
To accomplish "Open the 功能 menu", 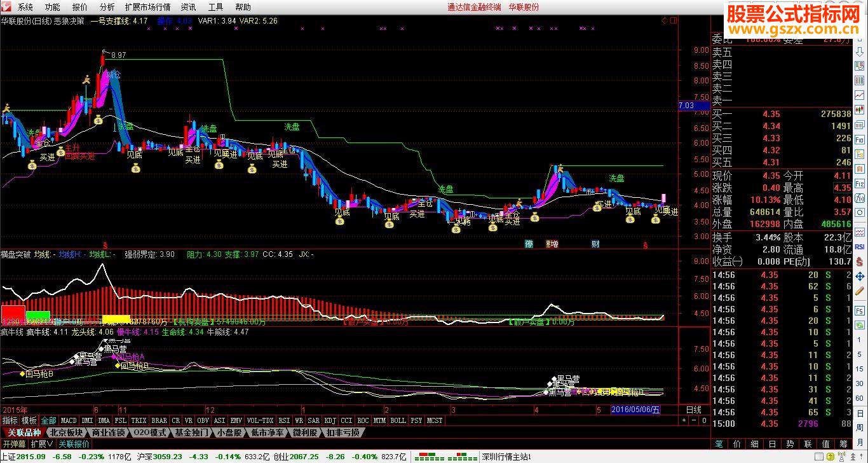I will (53, 7).
